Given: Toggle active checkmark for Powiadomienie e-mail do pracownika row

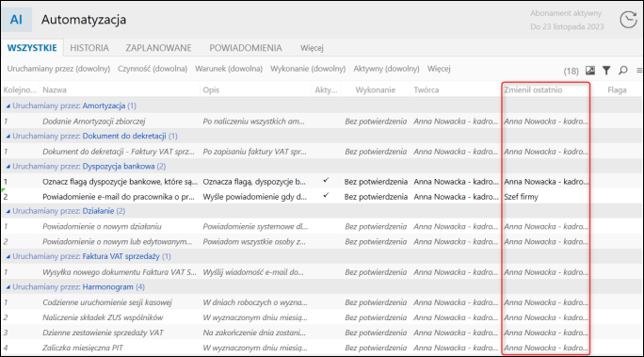Looking at the screenshot, I should click(326, 196).
